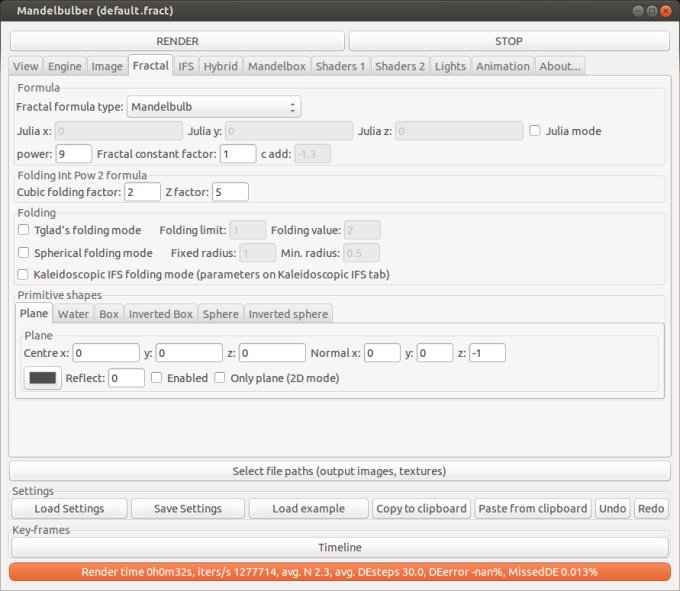The width and height of the screenshot is (680, 591).
Task: Select the Water primitive shape tab
Action: pos(73,314)
